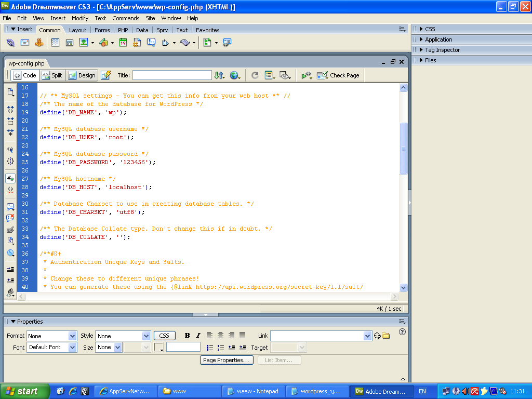
Task: Insert a Comment from the Insert bar
Action: 151,43
